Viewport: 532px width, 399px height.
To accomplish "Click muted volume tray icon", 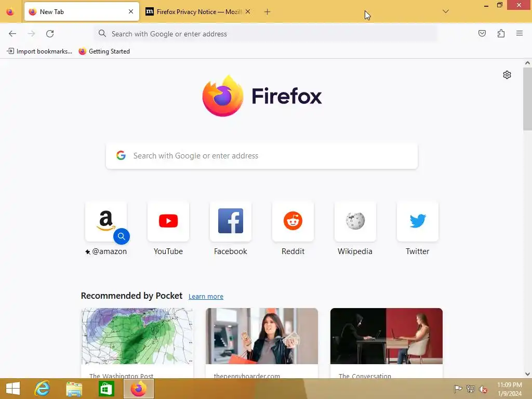I will tap(483, 389).
